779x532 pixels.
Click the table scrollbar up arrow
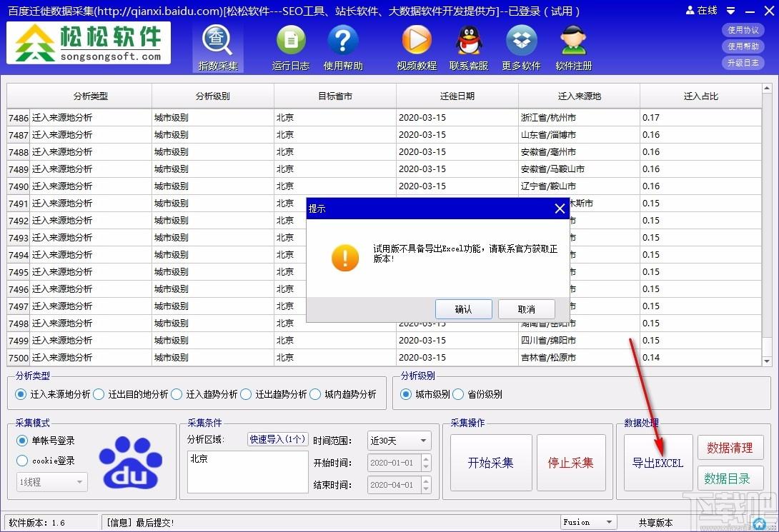coord(767,89)
